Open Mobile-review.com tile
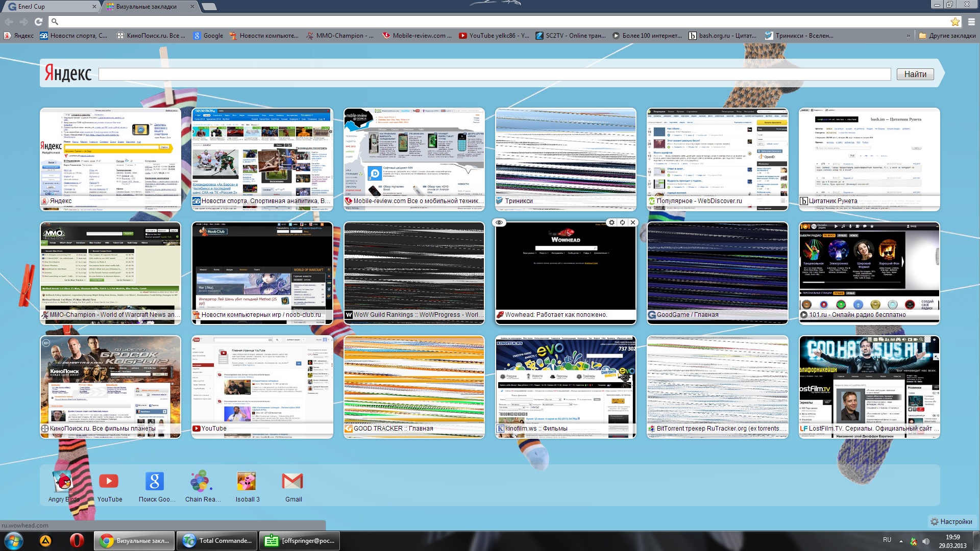Screen dimensions: 980x551 point(414,159)
